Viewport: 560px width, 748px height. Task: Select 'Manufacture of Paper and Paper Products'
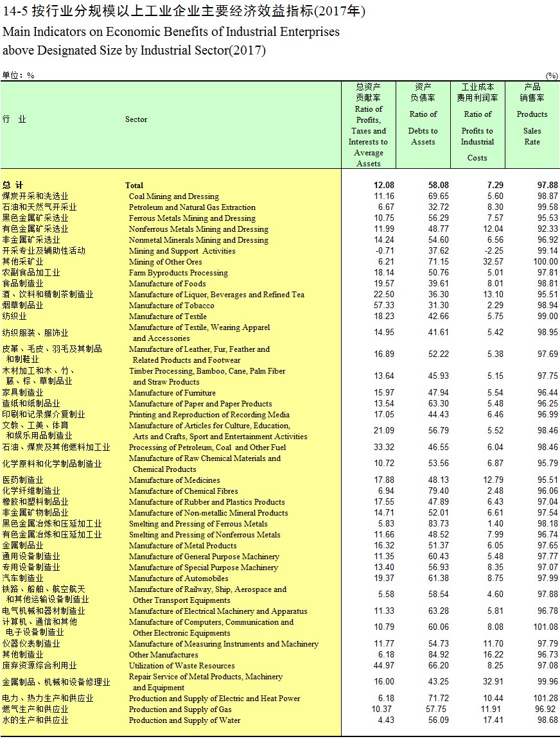click(200, 404)
